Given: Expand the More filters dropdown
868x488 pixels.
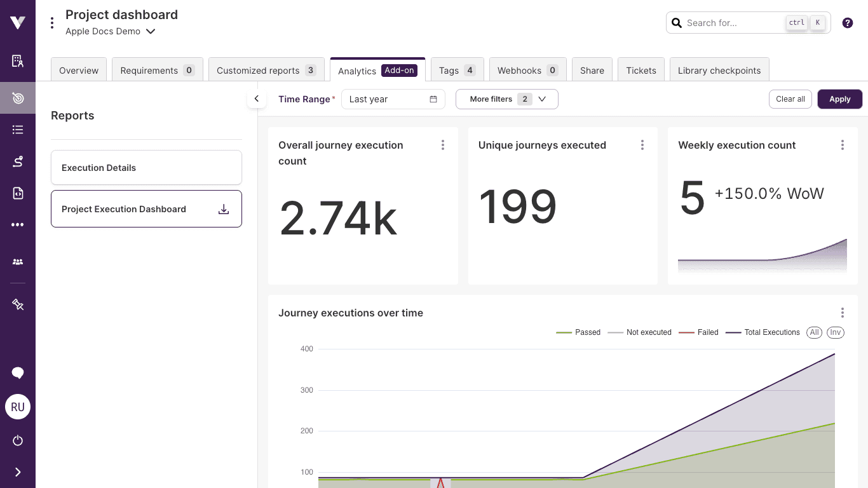Looking at the screenshot, I should pyautogui.click(x=506, y=99).
